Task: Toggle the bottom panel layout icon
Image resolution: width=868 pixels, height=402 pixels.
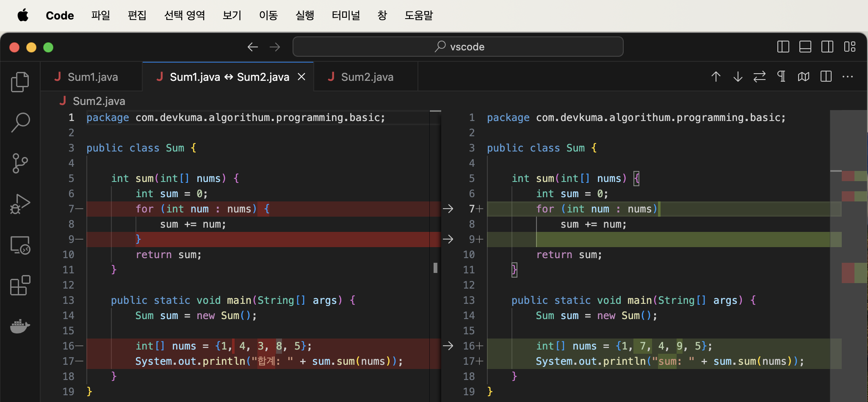Action: click(x=805, y=47)
